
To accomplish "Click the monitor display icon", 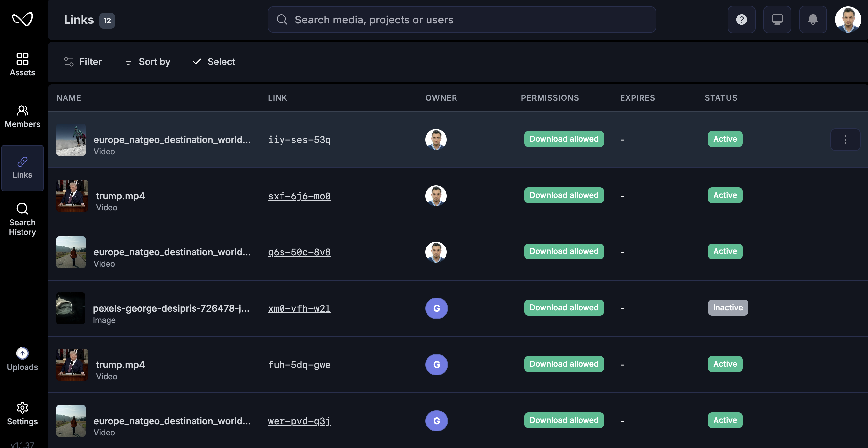I will pos(777,20).
